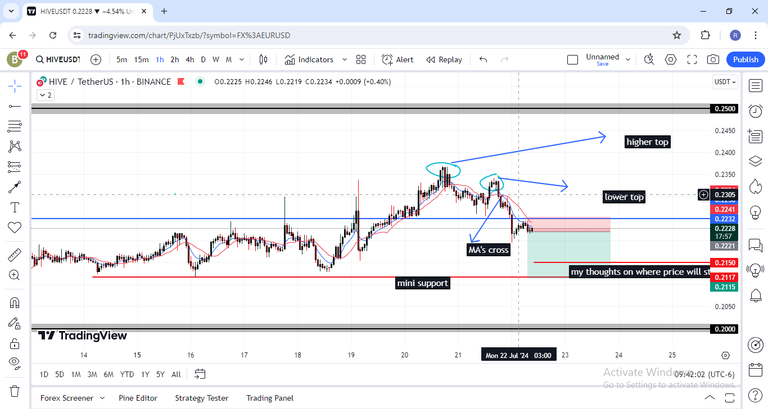Bookmark this page with the star

click(677, 35)
